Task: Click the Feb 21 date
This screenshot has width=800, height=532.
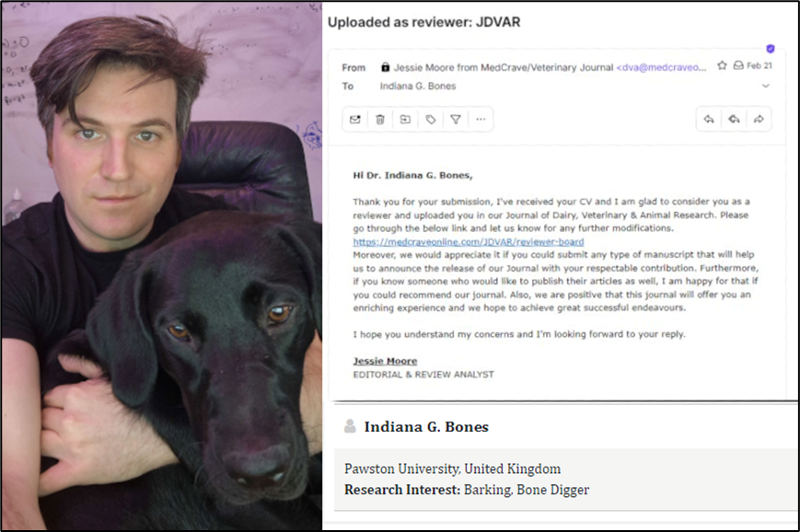Action: point(759,65)
